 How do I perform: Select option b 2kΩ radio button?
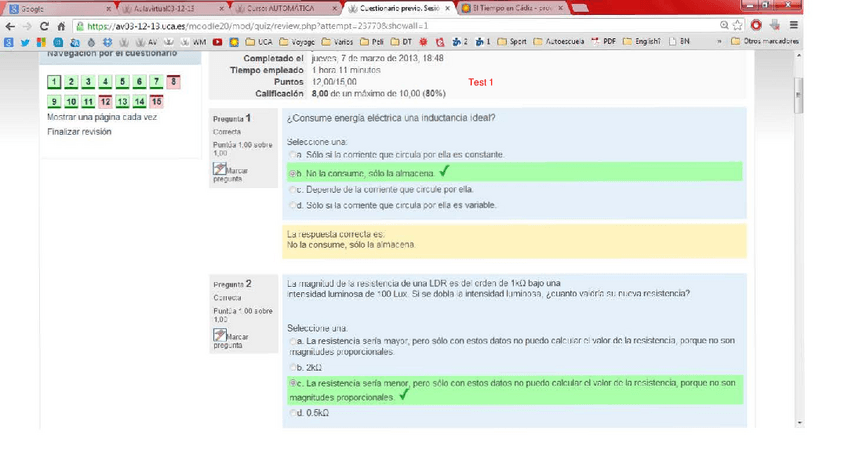(293, 368)
